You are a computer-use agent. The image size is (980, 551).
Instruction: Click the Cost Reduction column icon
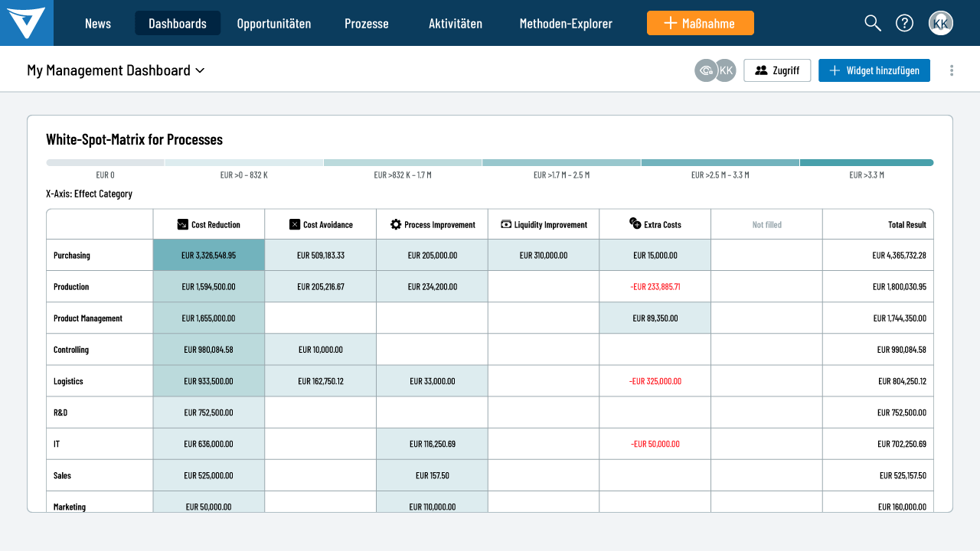(182, 224)
